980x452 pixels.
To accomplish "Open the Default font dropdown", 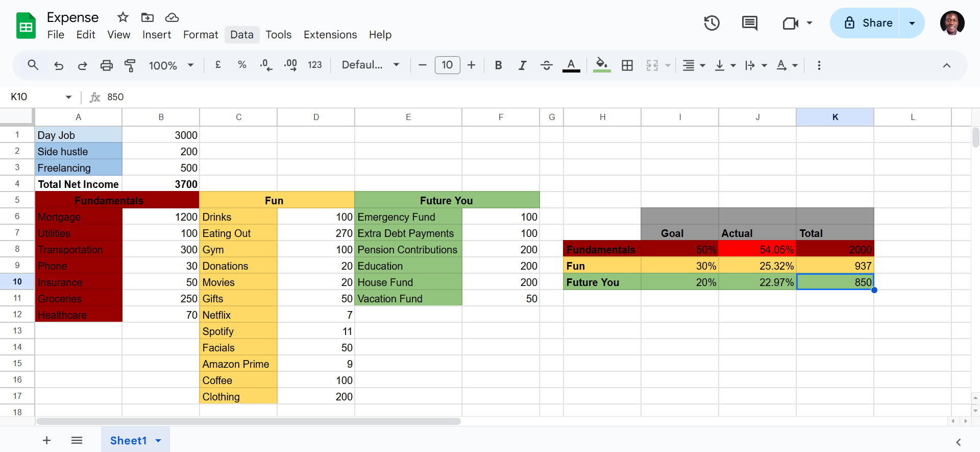I will coord(370,65).
